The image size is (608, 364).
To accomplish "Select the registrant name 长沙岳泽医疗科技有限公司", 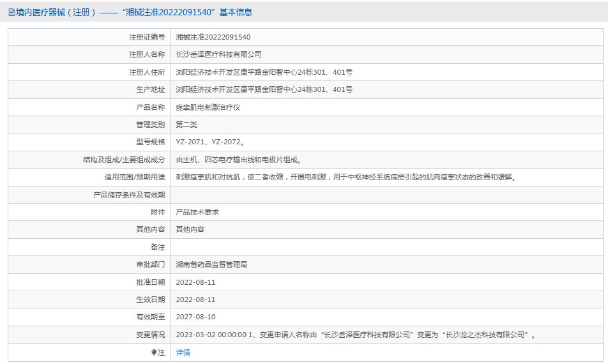I will point(218,55).
